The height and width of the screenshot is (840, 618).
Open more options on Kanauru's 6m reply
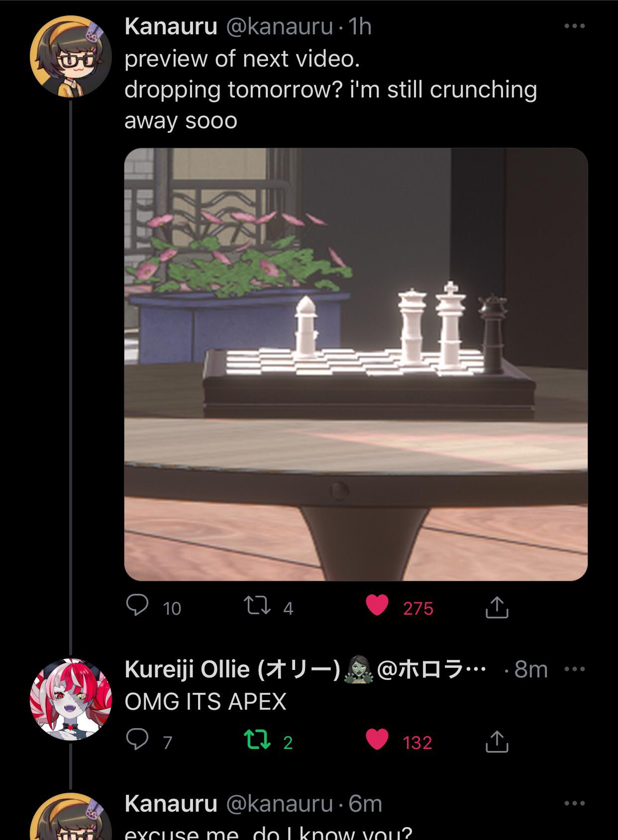[574, 803]
